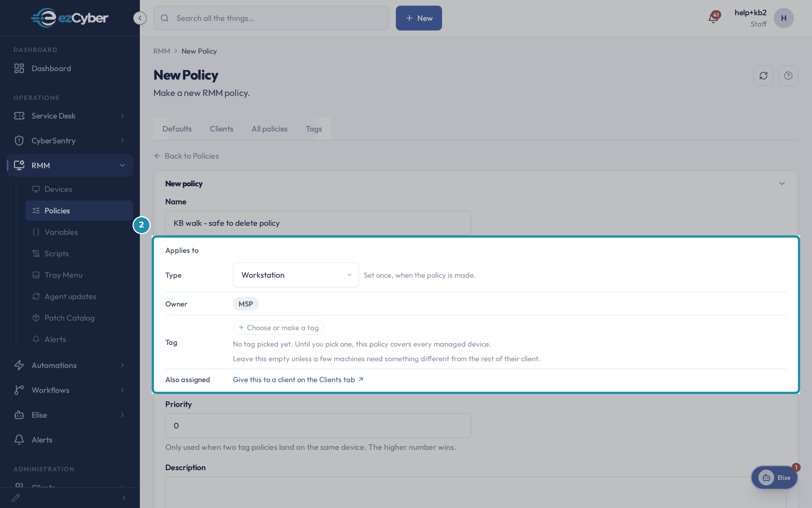
Task: Click the RMM breadcrumb link
Action: point(162,51)
